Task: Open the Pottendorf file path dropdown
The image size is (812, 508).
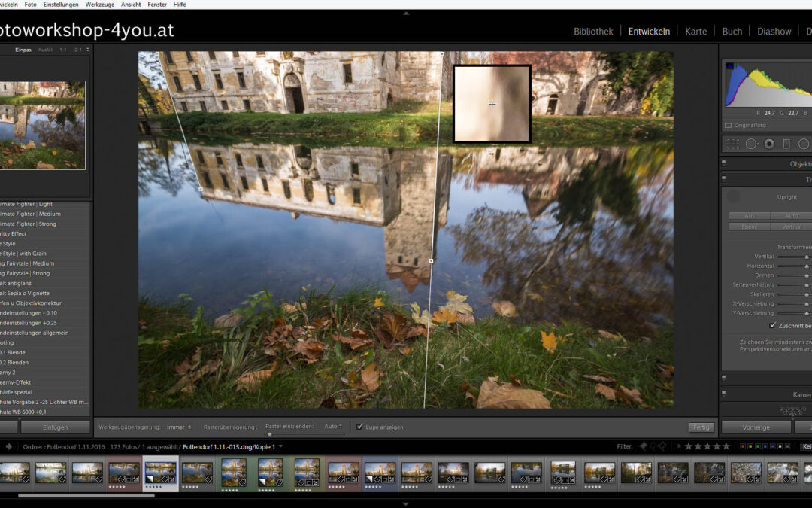Action: (x=280, y=446)
